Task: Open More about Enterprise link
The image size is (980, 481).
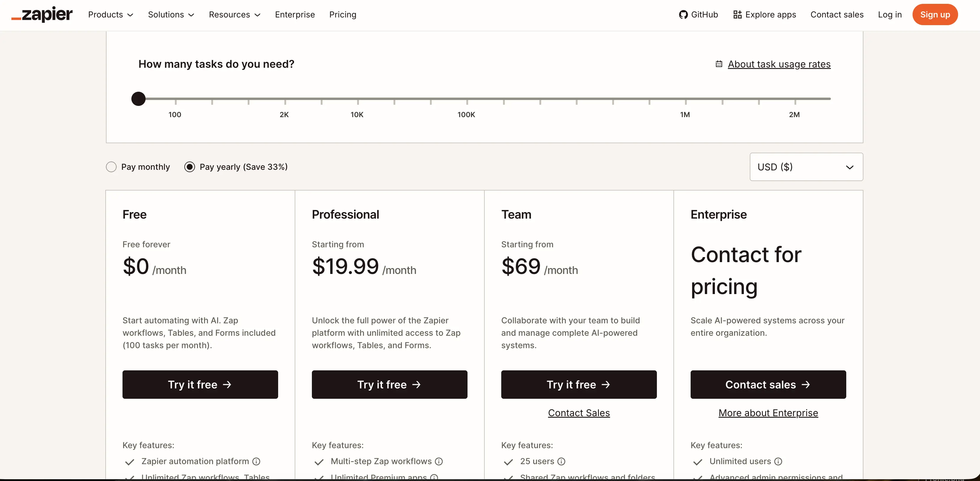Action: (x=768, y=413)
